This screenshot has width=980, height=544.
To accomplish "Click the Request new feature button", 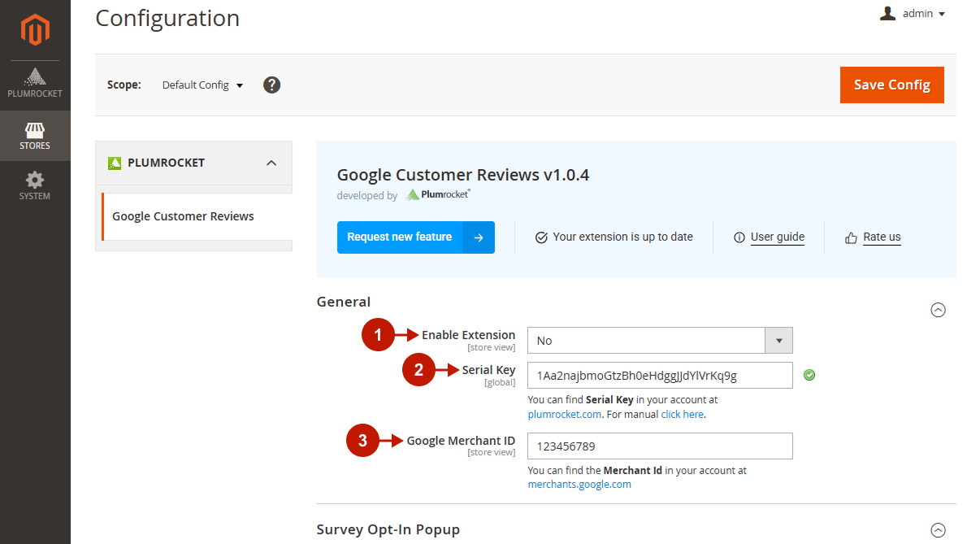I will 416,237.
